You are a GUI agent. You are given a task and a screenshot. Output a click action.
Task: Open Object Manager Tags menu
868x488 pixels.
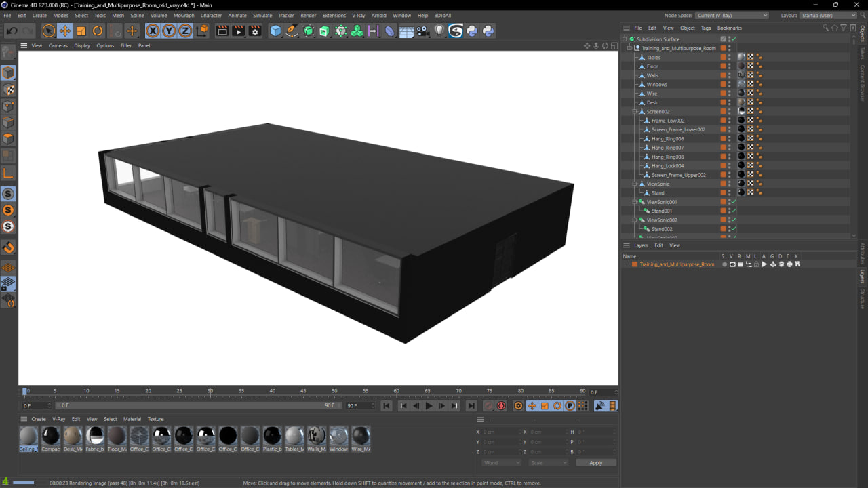pos(706,28)
